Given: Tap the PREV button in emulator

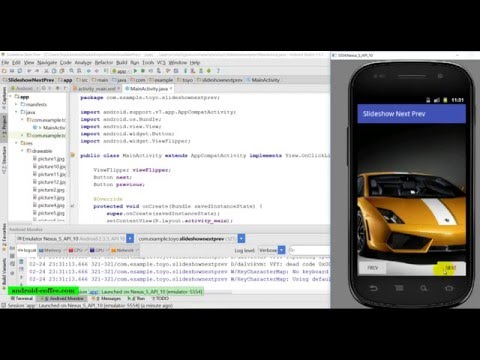Looking at the screenshot, I should [x=372, y=268].
